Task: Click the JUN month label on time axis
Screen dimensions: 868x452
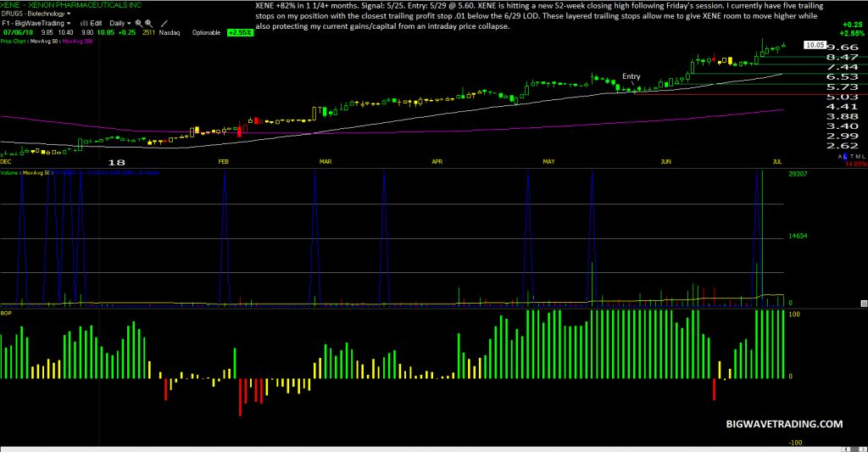Action: tap(665, 162)
